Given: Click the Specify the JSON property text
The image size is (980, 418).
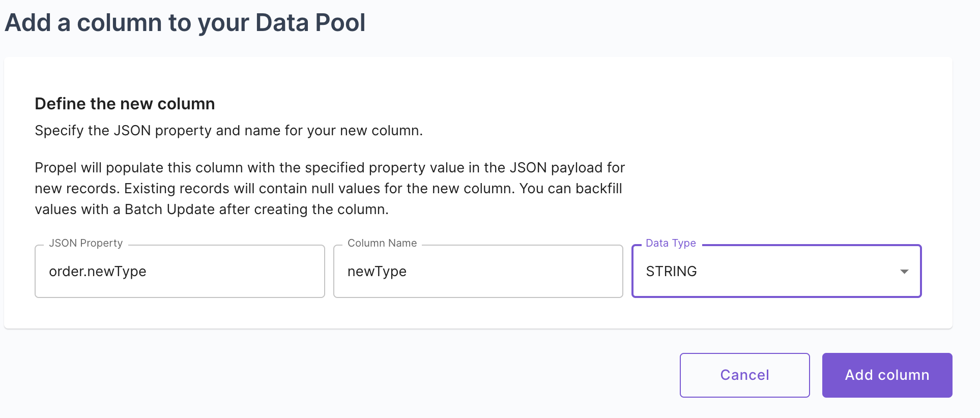Looking at the screenshot, I should pyautogui.click(x=228, y=130).
